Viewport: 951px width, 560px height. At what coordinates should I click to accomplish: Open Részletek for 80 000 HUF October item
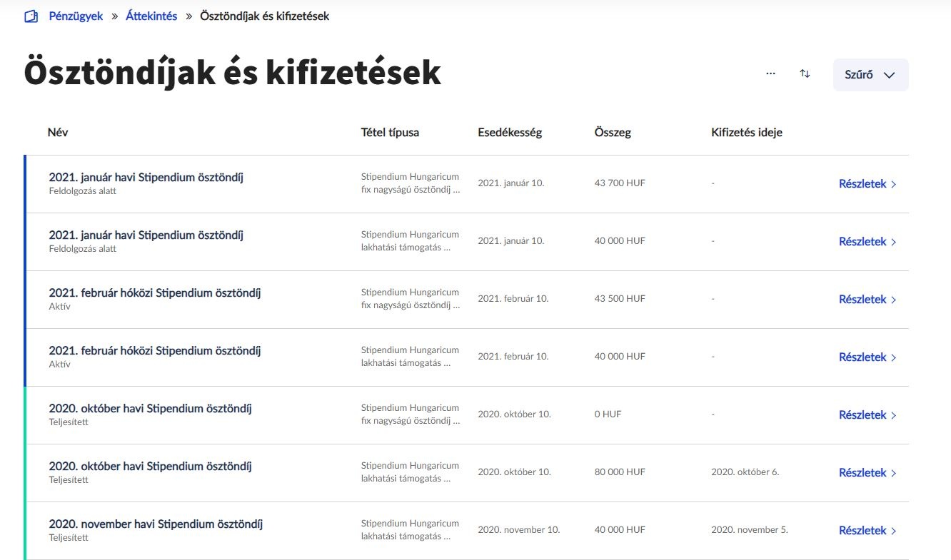pyautogui.click(x=867, y=473)
